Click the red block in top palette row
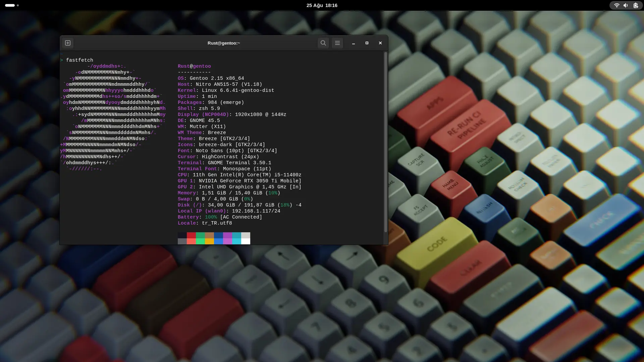 tap(191, 235)
